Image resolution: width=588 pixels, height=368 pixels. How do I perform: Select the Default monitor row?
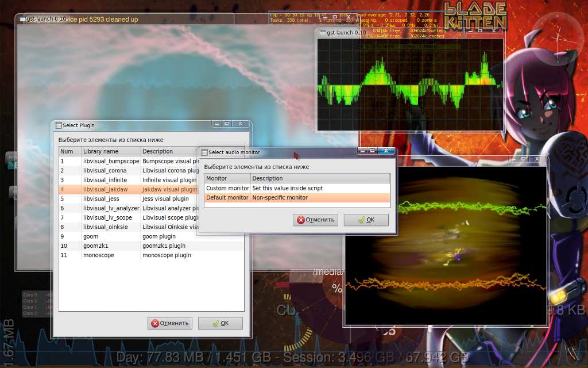pyautogui.click(x=297, y=198)
